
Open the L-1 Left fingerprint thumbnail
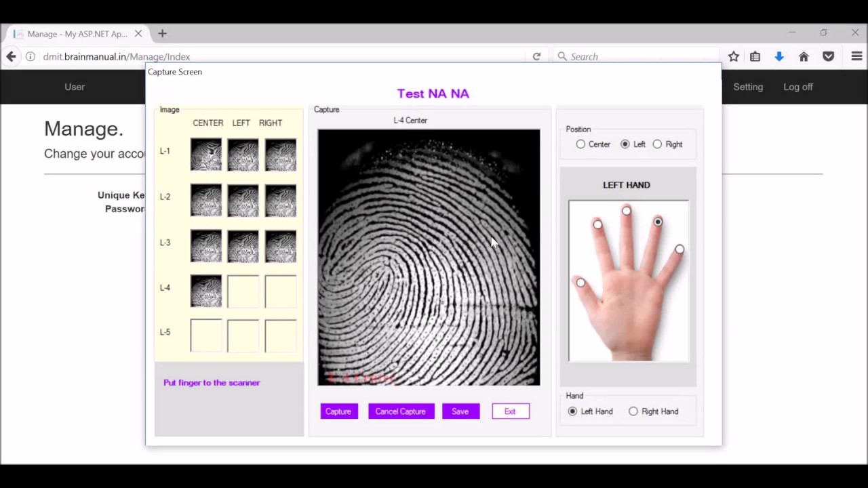pos(243,155)
